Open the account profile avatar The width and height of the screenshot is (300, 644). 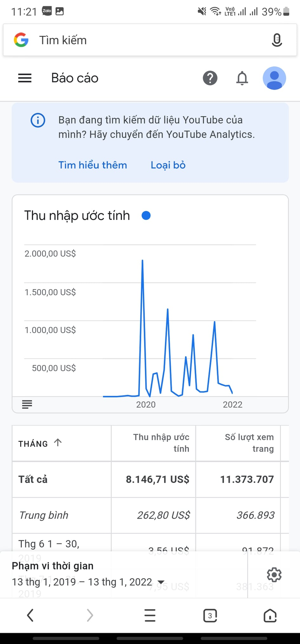point(274,78)
